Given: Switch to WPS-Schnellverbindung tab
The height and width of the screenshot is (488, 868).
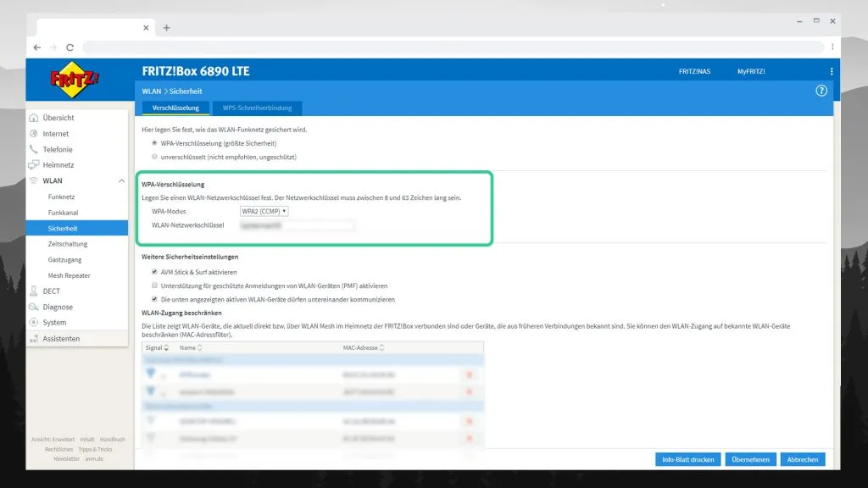Looking at the screenshot, I should (x=257, y=108).
